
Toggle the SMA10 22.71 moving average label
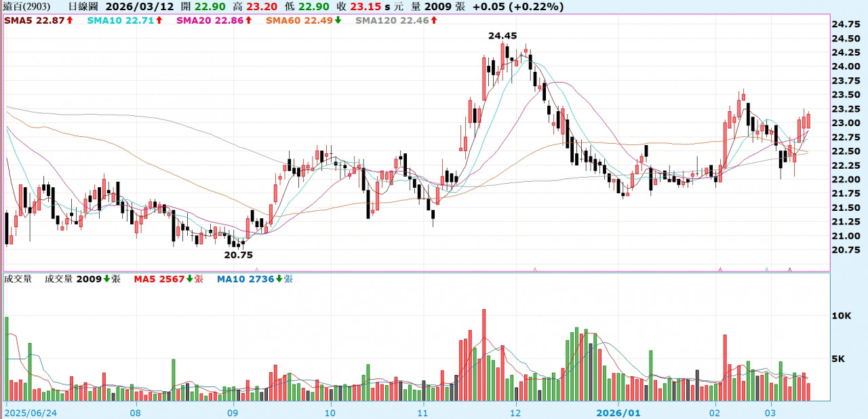(x=121, y=20)
